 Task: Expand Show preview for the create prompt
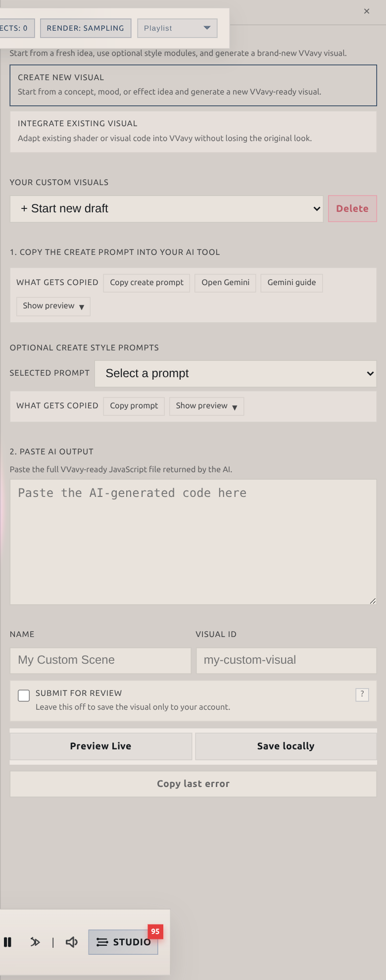click(53, 306)
